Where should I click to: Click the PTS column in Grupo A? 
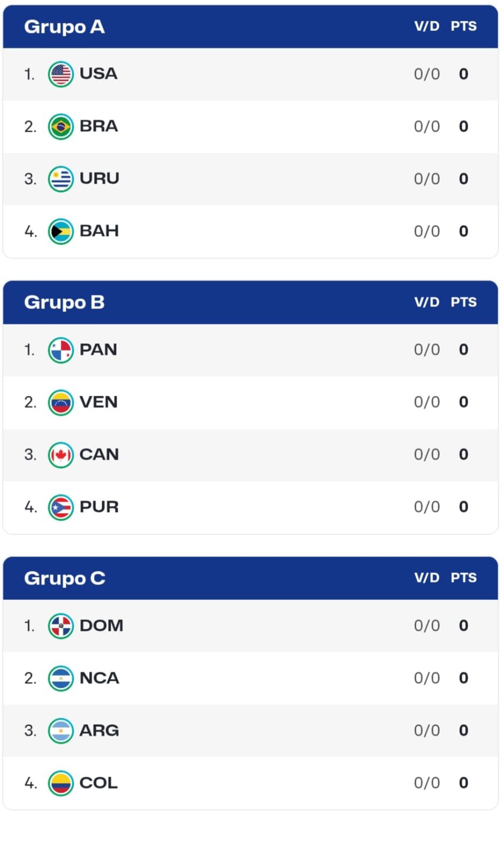point(463,26)
